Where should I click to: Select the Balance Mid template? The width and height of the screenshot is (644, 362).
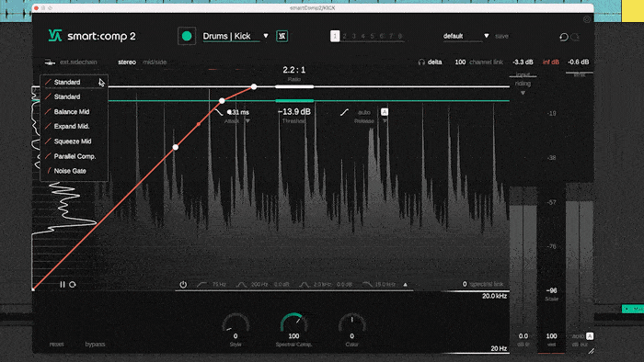(75, 111)
